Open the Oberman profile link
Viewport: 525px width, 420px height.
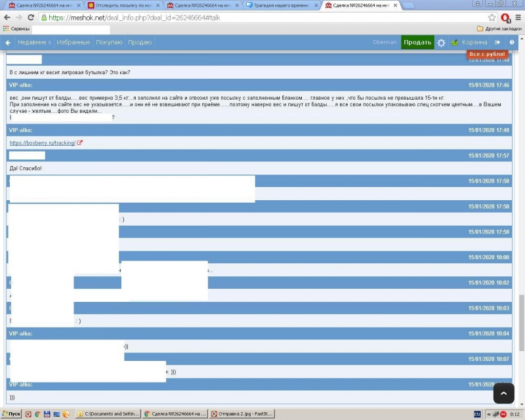coord(385,42)
